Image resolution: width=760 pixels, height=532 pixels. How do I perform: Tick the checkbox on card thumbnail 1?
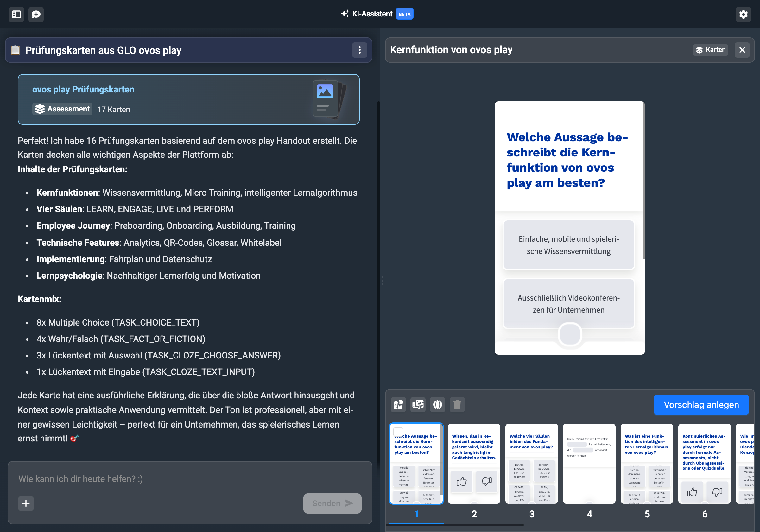pyautogui.click(x=398, y=431)
